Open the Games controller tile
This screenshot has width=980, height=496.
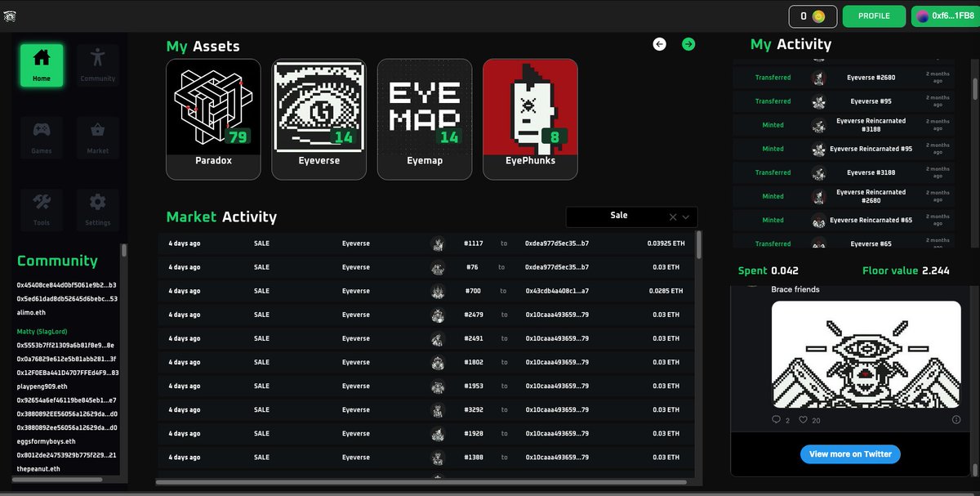coord(42,137)
